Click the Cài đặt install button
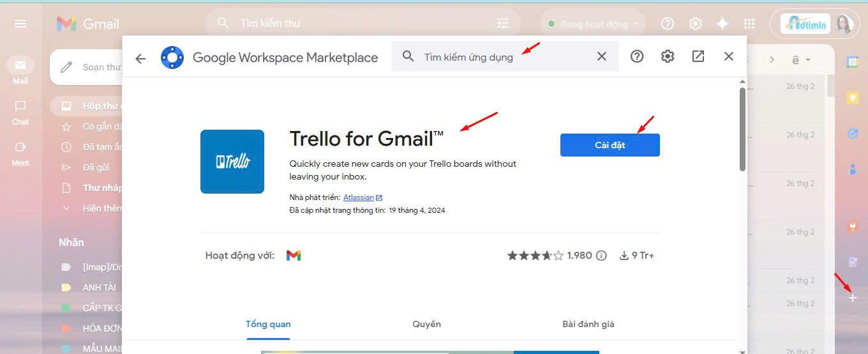868x354 pixels. [x=610, y=145]
